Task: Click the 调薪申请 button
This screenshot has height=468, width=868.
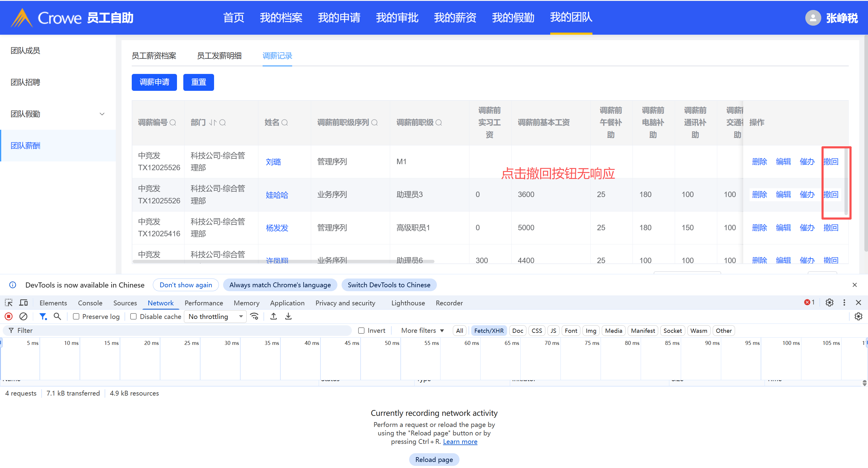Action: coord(154,82)
